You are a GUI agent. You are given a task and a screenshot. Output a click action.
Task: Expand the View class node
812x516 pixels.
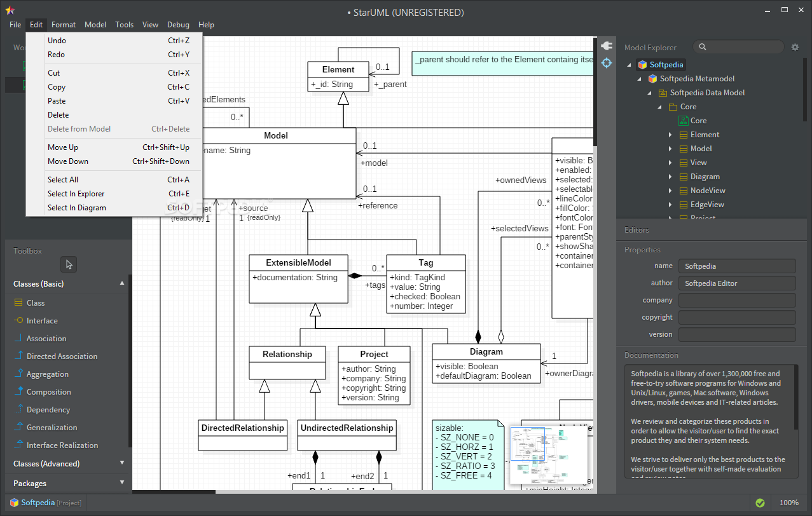670,163
